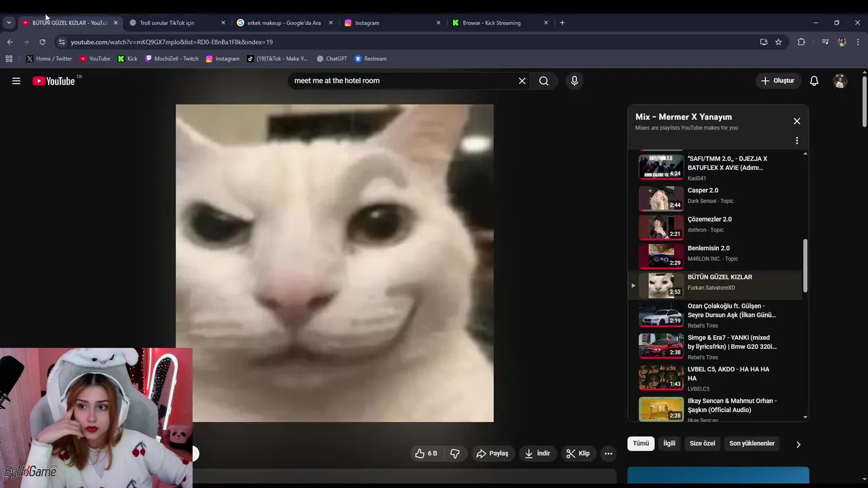
Task: Open Chrome three-dot menu
Action: [858, 42]
